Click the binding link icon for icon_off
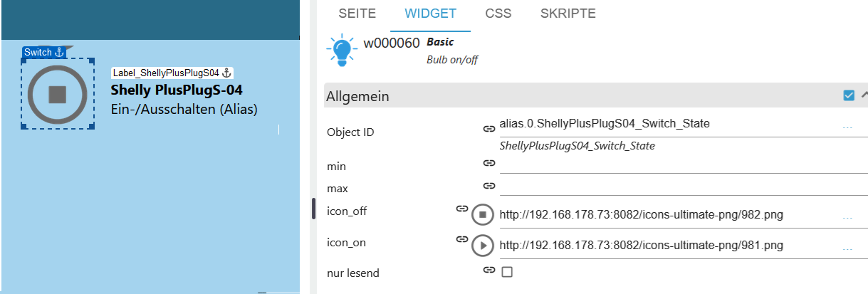The height and width of the screenshot is (294, 868). click(462, 209)
